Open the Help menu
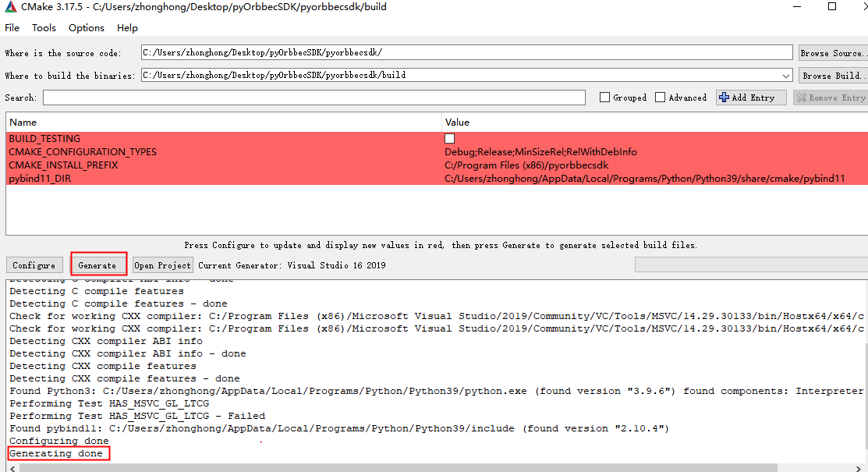This screenshot has height=472, width=868. click(127, 28)
